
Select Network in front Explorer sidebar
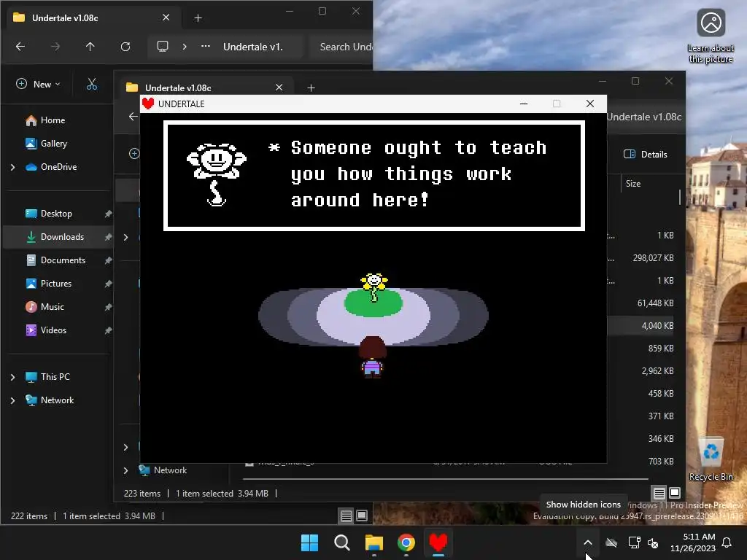click(170, 470)
